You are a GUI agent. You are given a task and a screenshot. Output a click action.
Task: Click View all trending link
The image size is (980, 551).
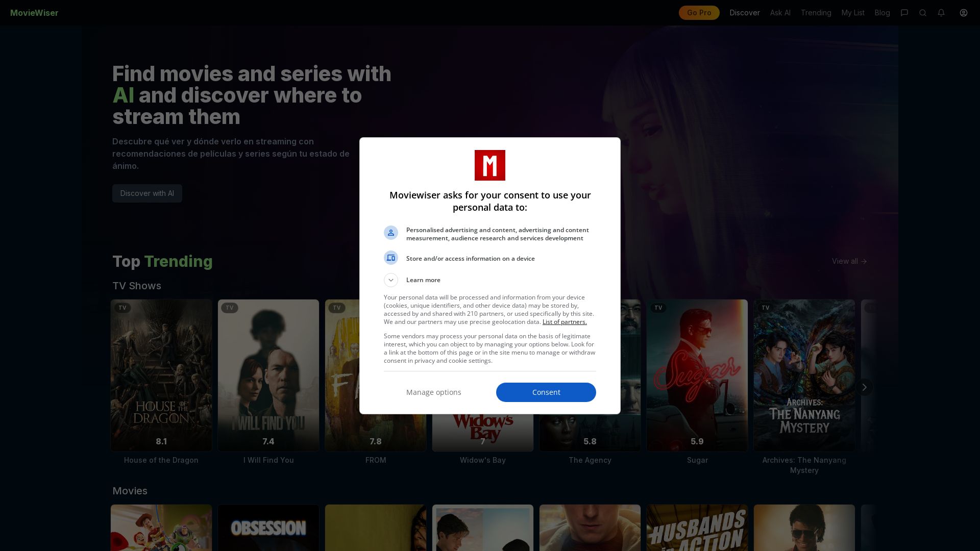click(849, 261)
